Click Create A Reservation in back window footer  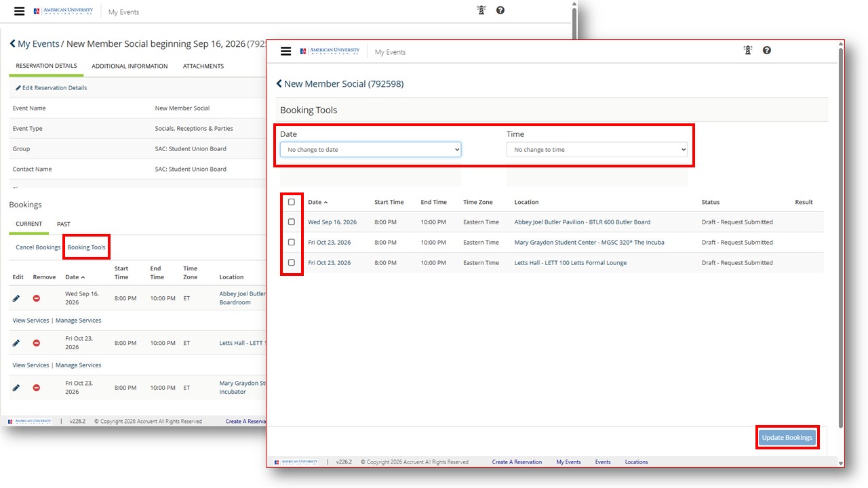click(x=245, y=422)
